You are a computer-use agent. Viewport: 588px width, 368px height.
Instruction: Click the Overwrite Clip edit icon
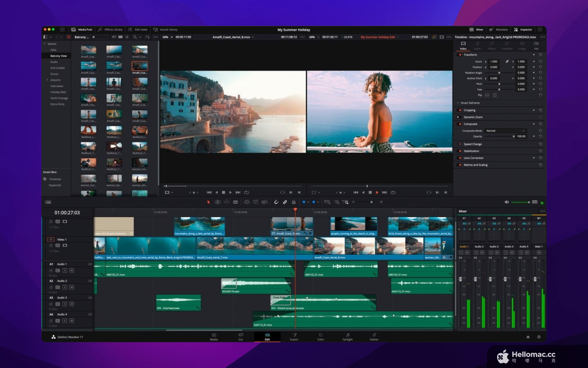(255, 202)
